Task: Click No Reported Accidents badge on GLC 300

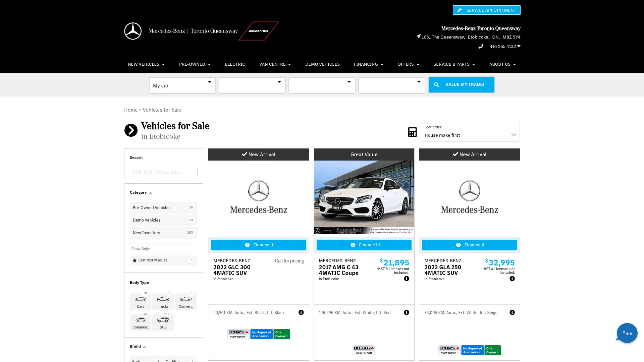Action: click(x=262, y=334)
